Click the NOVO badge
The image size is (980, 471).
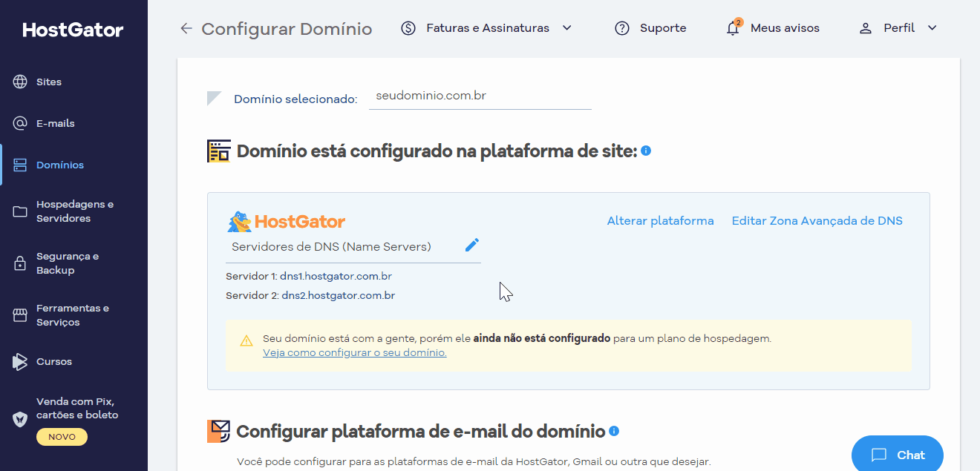[62, 437]
